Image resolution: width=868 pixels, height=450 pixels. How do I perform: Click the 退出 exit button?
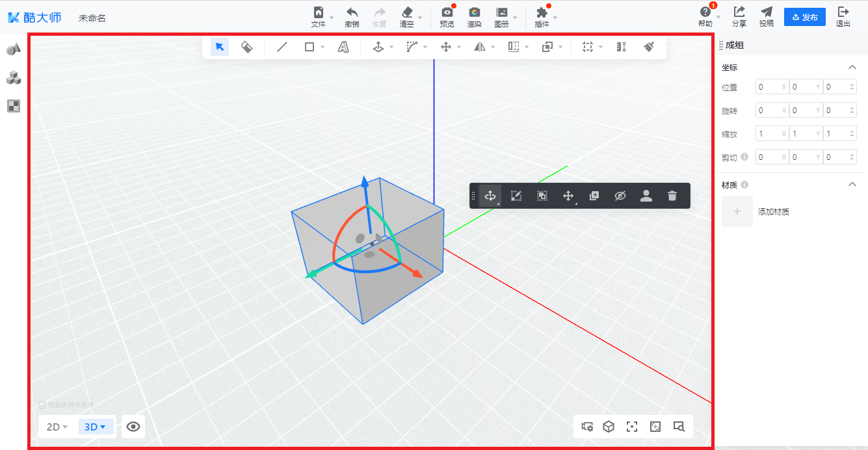[843, 17]
